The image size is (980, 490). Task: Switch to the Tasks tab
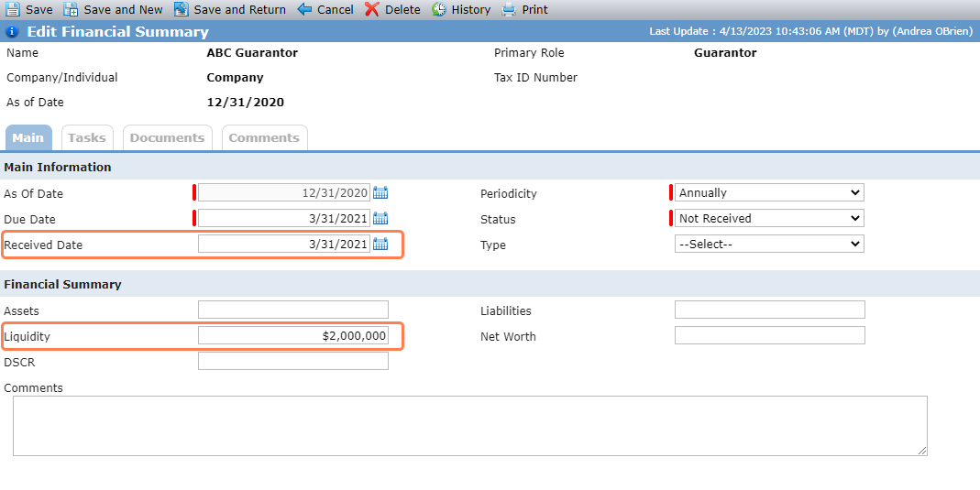(87, 138)
